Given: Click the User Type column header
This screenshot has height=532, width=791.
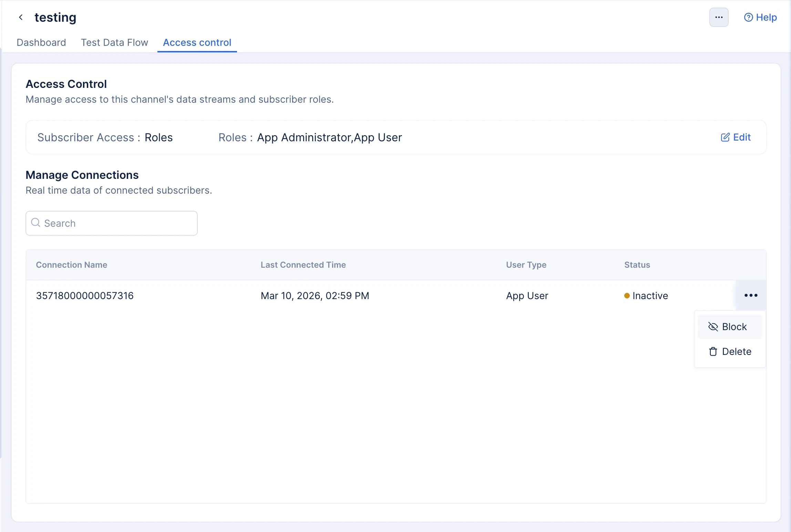Looking at the screenshot, I should 526,265.
